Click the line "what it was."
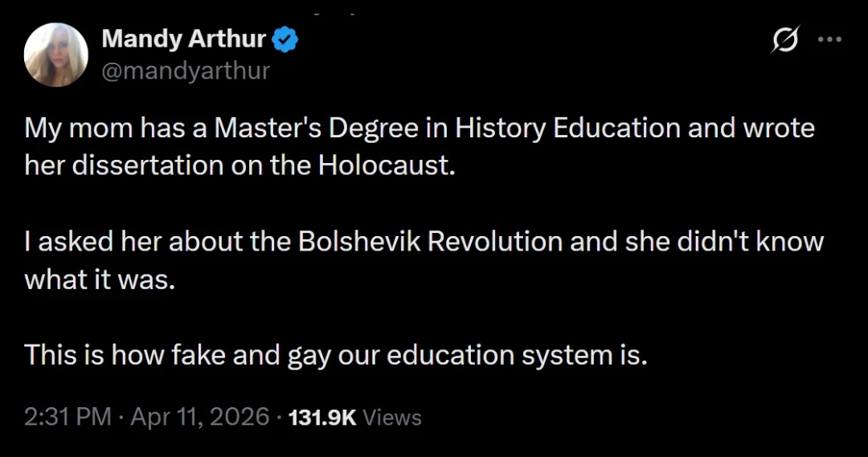868x457 pixels. [99, 278]
